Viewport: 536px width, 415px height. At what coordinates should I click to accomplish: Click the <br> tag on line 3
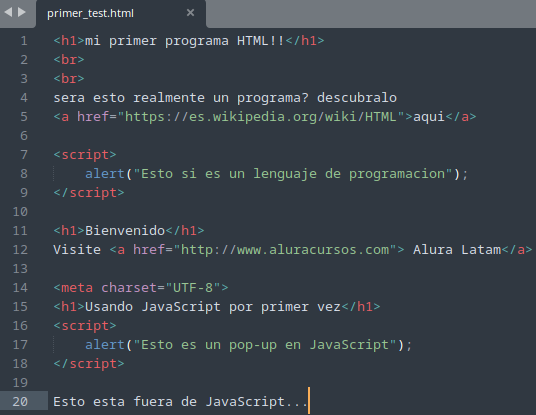coord(69,79)
